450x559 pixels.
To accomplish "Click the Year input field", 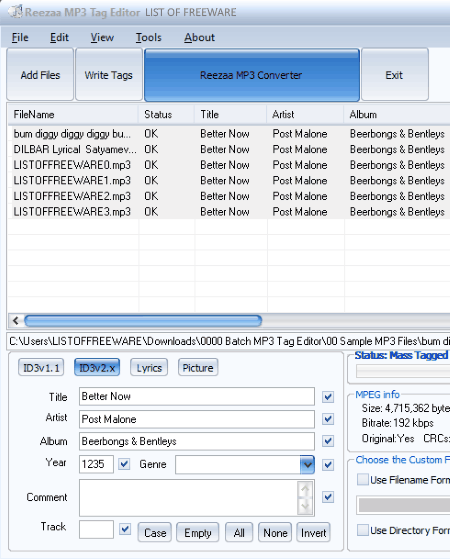I will coord(96,464).
